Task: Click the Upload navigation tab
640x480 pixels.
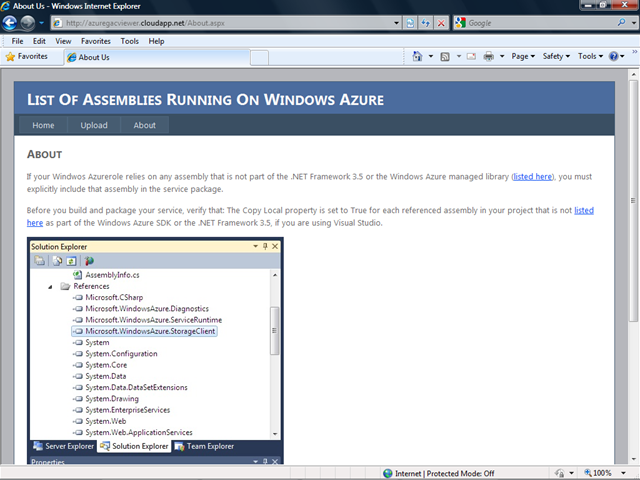Action: point(94,125)
